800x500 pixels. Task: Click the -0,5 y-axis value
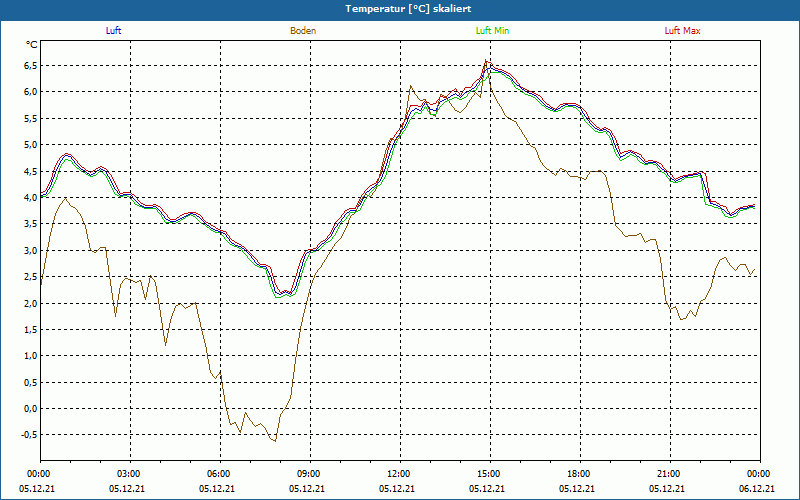pos(29,435)
